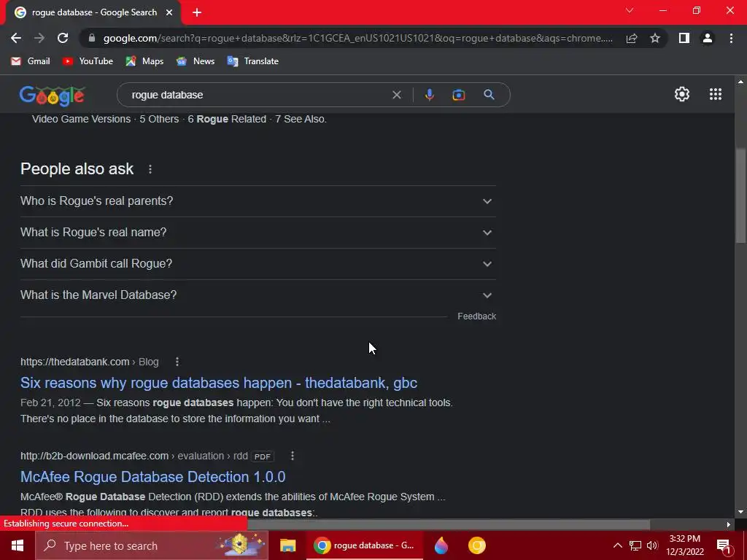Click the taskbar search box
This screenshot has width=747, height=560.
click(152, 545)
